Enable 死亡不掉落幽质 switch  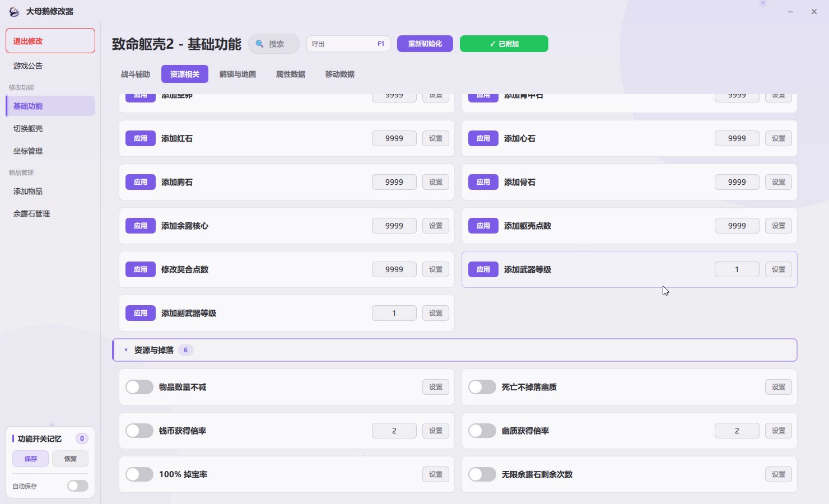coord(482,387)
